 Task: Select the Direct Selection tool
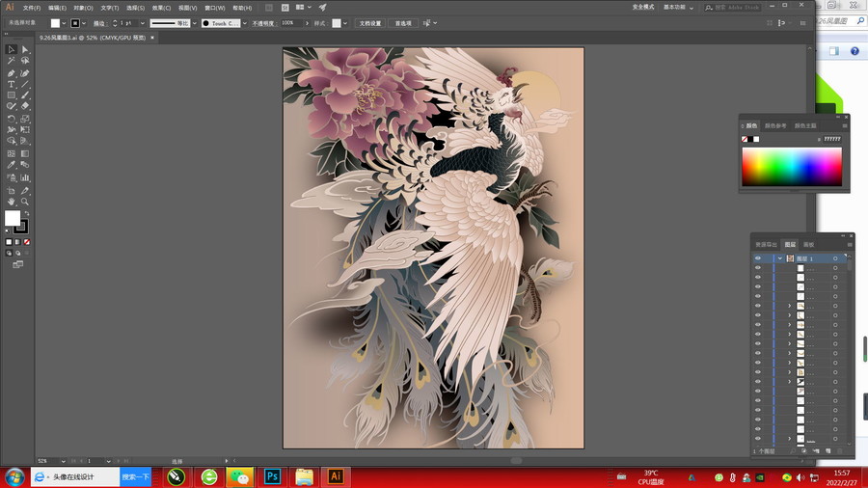point(25,49)
